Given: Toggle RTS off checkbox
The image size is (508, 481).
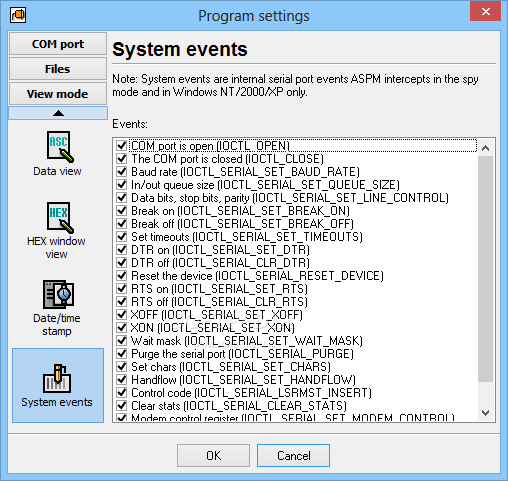Looking at the screenshot, I should pos(122,302).
